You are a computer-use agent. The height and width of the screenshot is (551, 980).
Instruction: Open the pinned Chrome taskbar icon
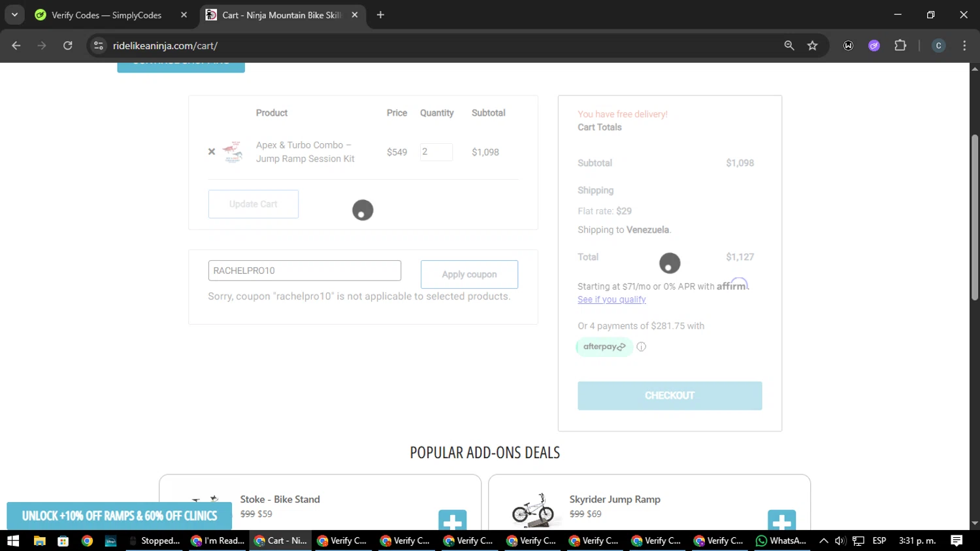pyautogui.click(x=87, y=541)
